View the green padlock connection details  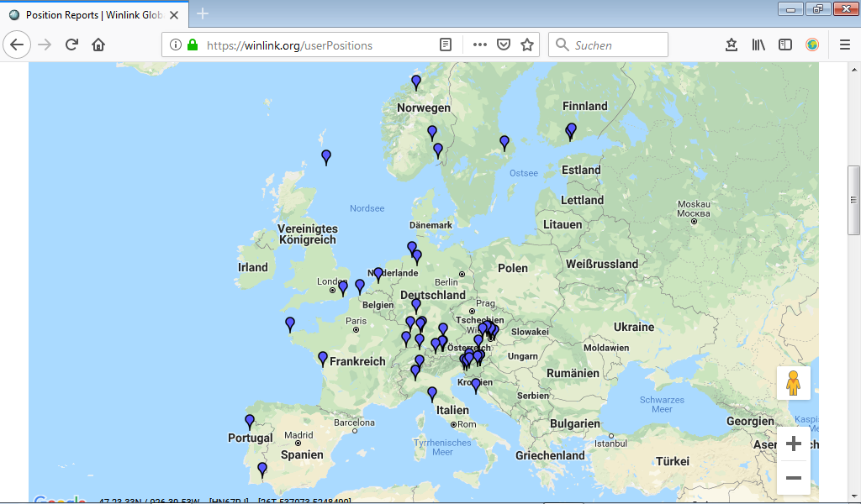point(193,45)
